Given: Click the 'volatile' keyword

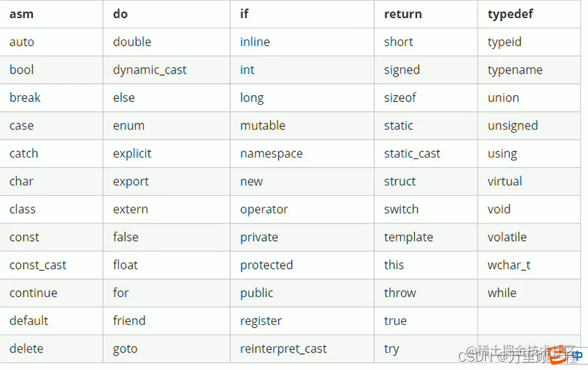Looking at the screenshot, I should 507,237.
